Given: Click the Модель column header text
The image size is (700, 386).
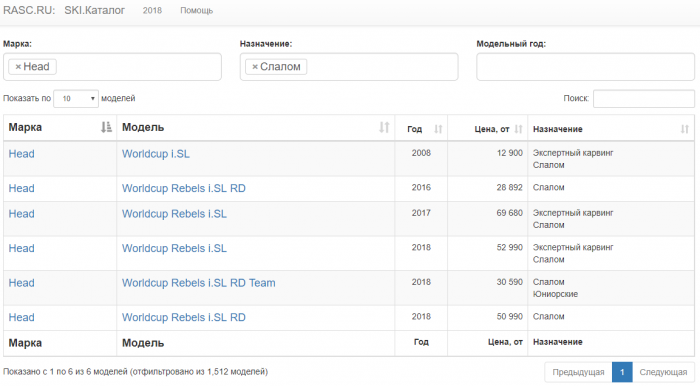Looking at the screenshot, I should (x=143, y=128).
